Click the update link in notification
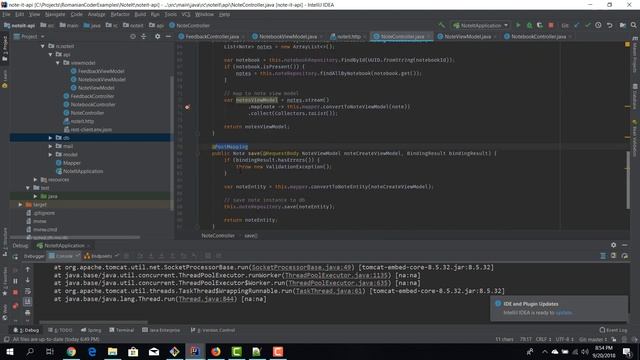 click(x=564, y=313)
